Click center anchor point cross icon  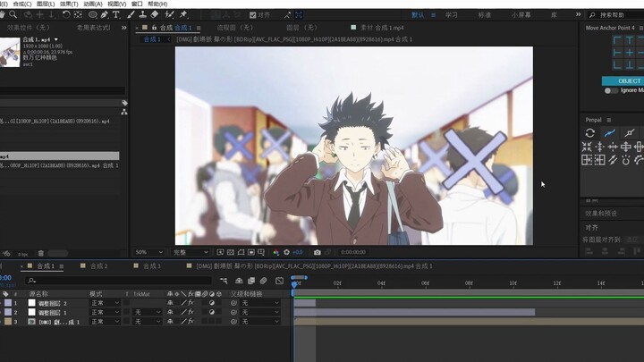629,53
